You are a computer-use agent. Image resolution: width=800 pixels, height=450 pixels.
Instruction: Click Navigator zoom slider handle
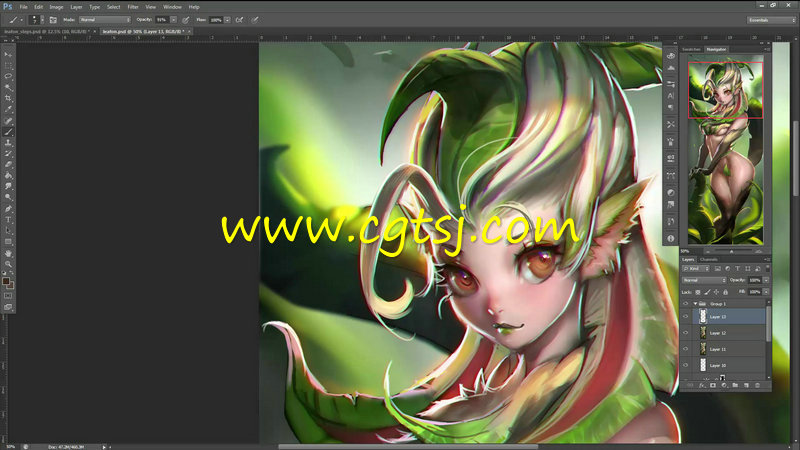[731, 252]
